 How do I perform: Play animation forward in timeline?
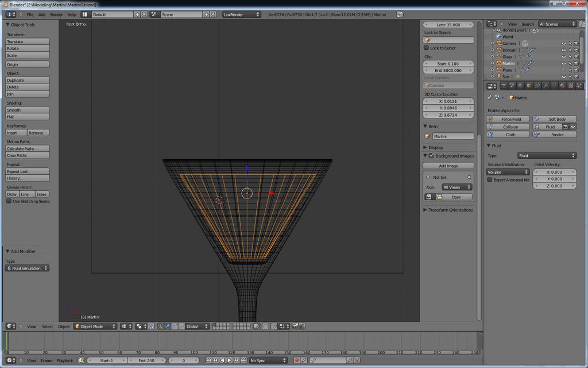(x=230, y=361)
